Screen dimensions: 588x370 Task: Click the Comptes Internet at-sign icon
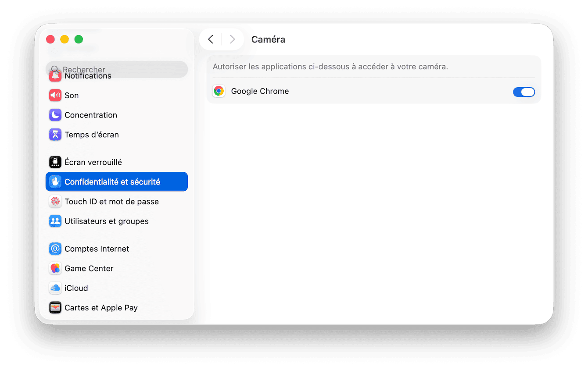(55, 249)
